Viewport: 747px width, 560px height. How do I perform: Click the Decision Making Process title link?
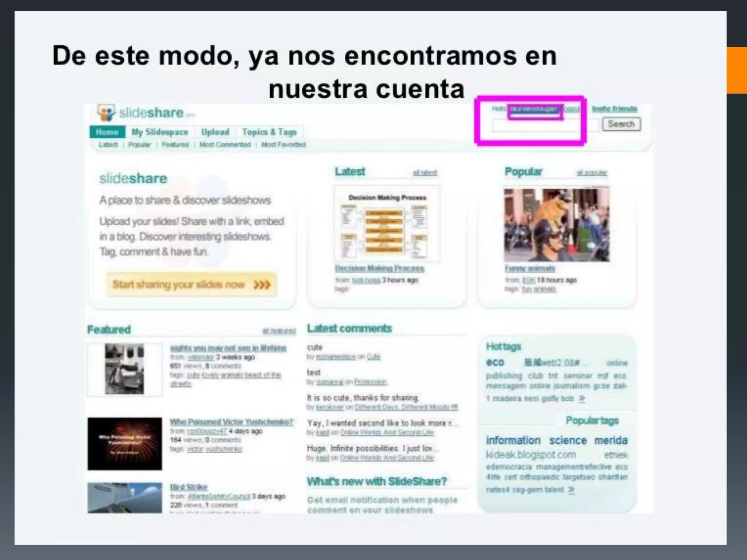point(379,269)
